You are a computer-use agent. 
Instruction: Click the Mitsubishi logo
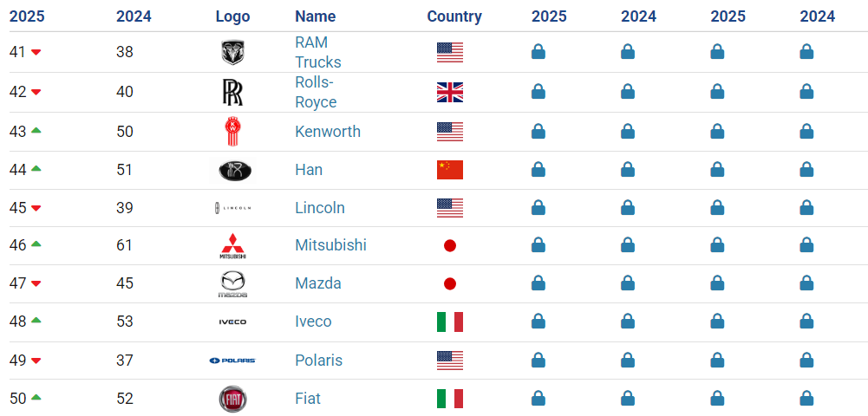tap(232, 245)
